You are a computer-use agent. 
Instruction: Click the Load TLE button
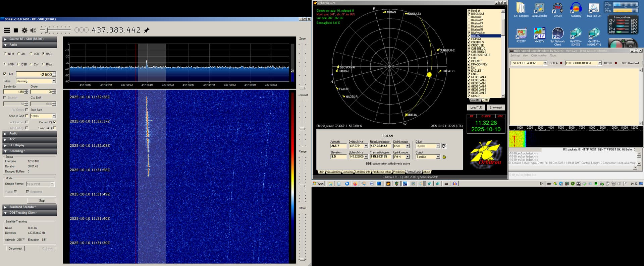[x=476, y=108]
